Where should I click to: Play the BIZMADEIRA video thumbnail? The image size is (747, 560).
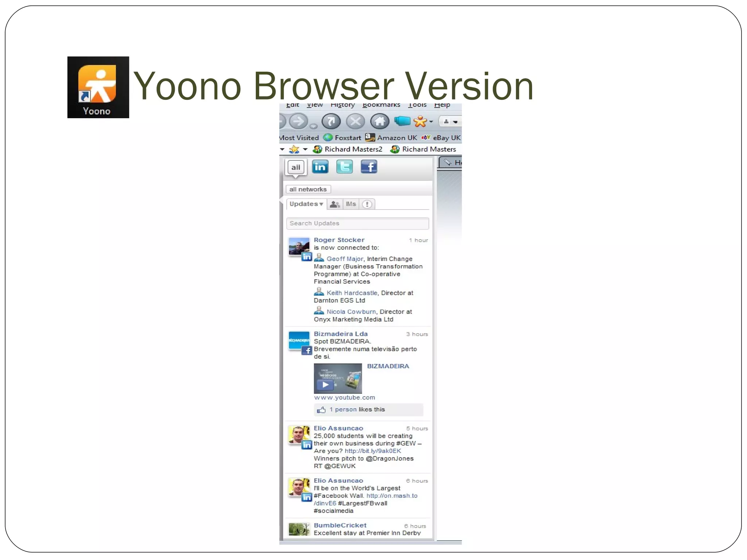click(x=338, y=378)
